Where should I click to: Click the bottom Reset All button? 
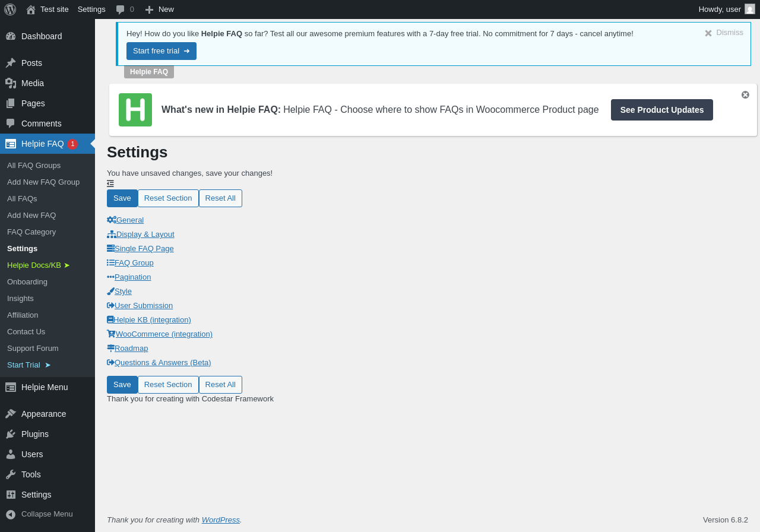click(220, 385)
